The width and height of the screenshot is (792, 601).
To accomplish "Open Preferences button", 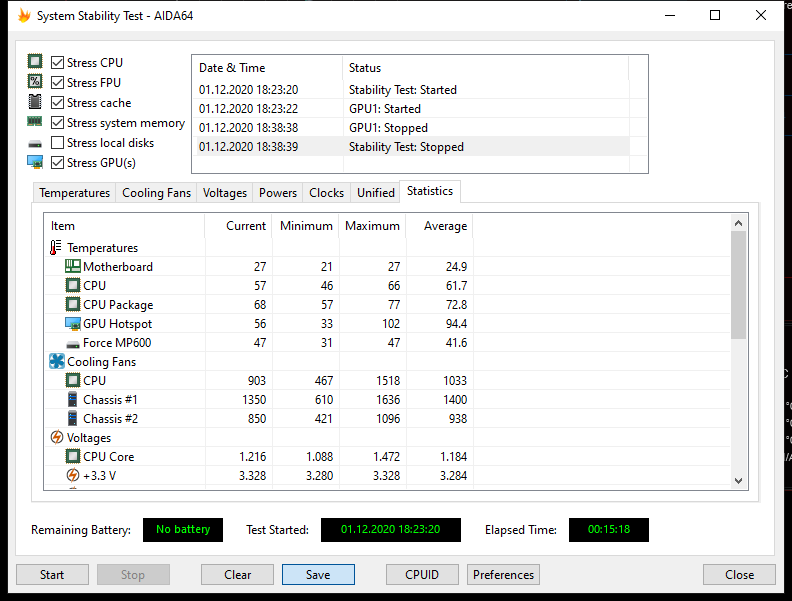I will coord(503,575).
